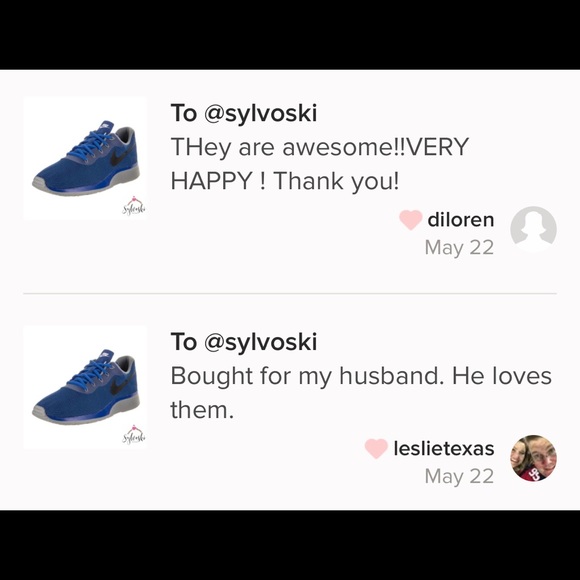Click the Nike swoosh on the bottom shoe
The image size is (580, 580).
point(119,387)
